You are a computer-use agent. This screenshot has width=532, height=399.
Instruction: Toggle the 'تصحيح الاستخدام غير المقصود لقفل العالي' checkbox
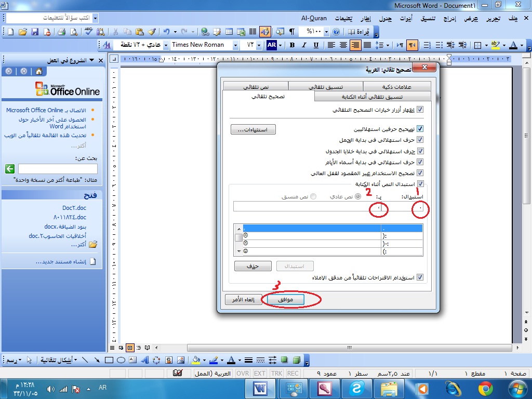[420, 172]
